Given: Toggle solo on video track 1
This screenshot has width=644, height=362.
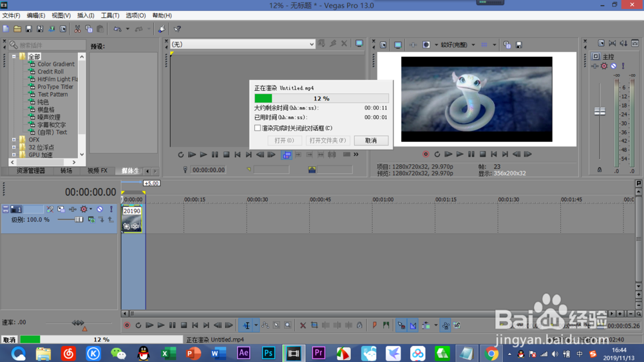Looking at the screenshot, I should pos(111,209).
